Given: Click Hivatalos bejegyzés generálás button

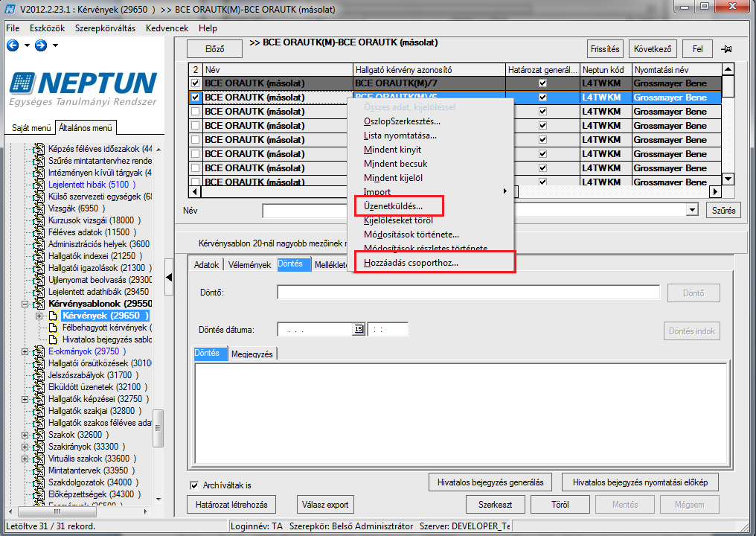Looking at the screenshot, I should [490, 482].
